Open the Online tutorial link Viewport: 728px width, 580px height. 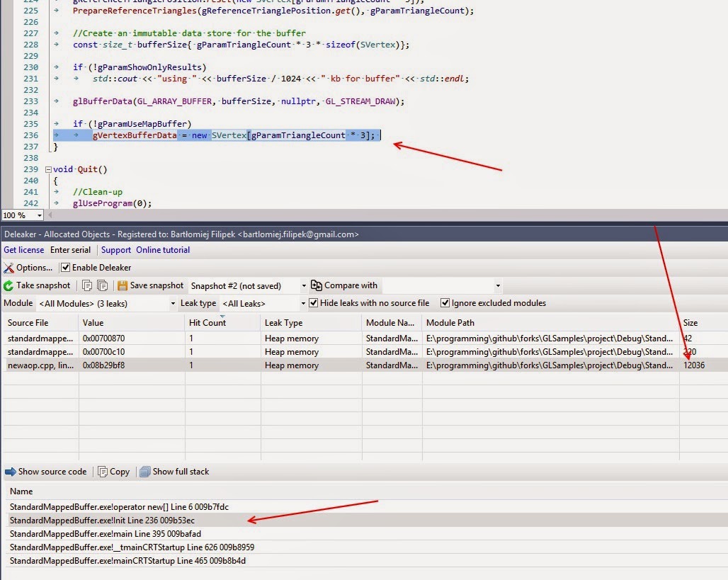click(x=163, y=250)
